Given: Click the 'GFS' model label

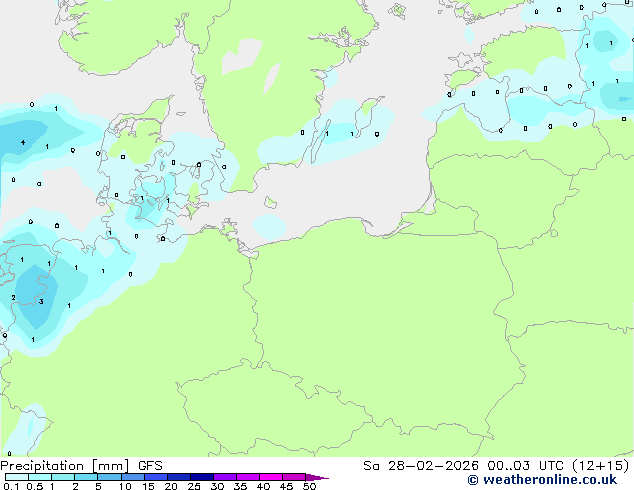Looking at the screenshot, I should (150, 466).
